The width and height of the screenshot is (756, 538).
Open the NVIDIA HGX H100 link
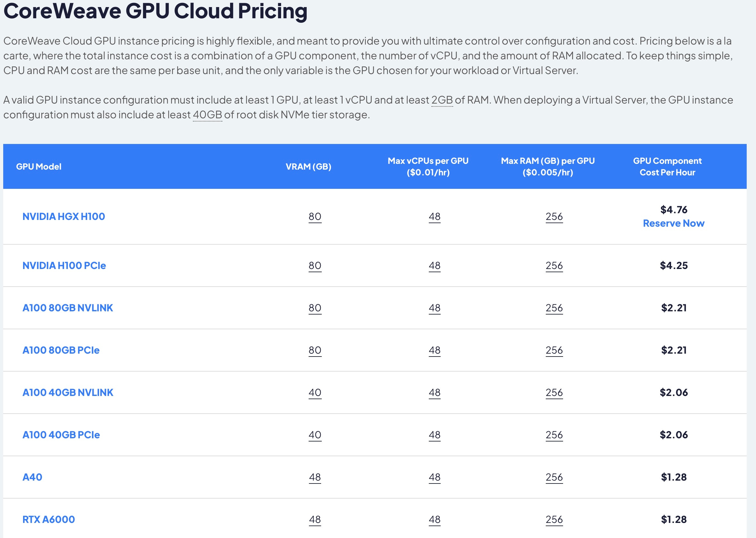point(63,216)
